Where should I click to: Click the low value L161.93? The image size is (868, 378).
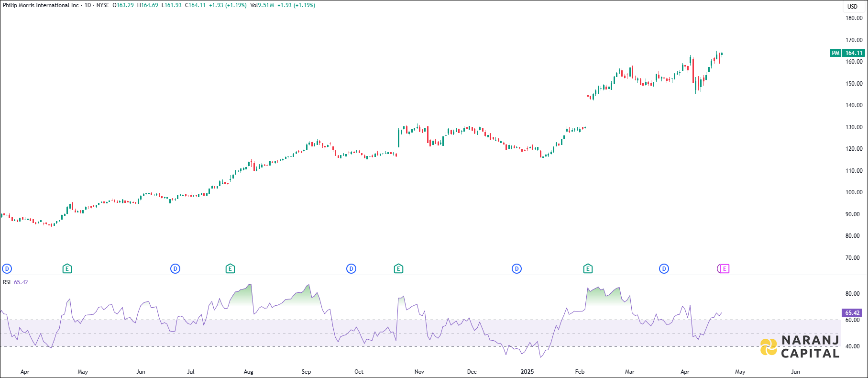pyautogui.click(x=172, y=5)
